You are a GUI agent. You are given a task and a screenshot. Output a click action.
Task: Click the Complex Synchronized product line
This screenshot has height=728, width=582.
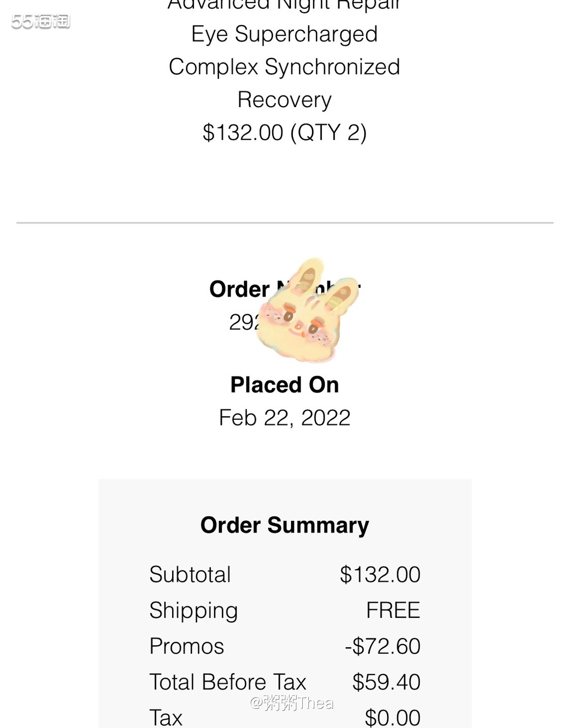(284, 67)
